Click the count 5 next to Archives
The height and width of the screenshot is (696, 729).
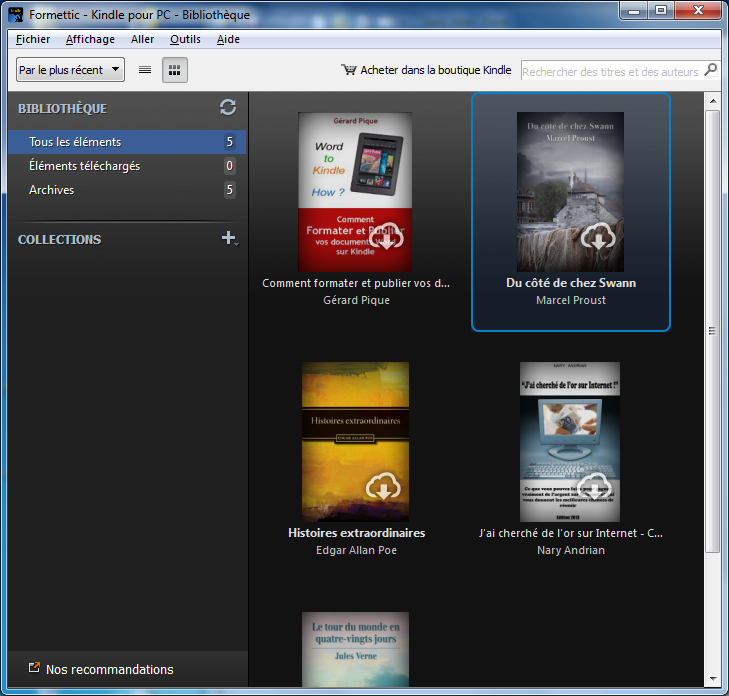pyautogui.click(x=229, y=190)
